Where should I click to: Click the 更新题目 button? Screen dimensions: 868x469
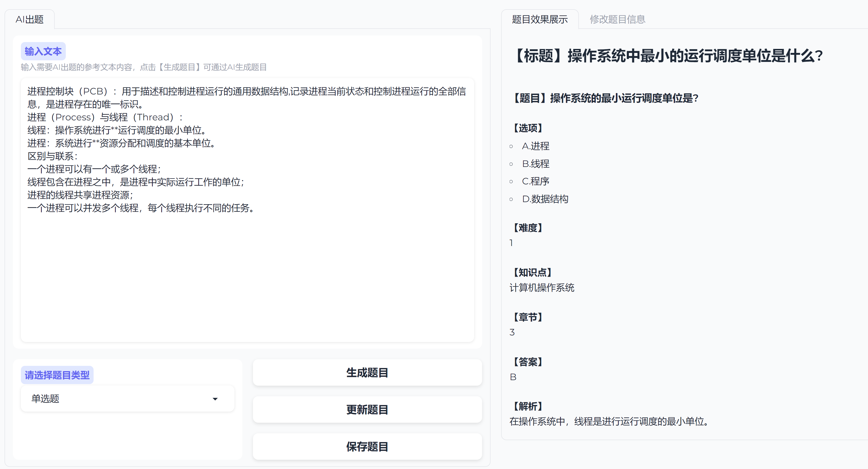pos(367,410)
